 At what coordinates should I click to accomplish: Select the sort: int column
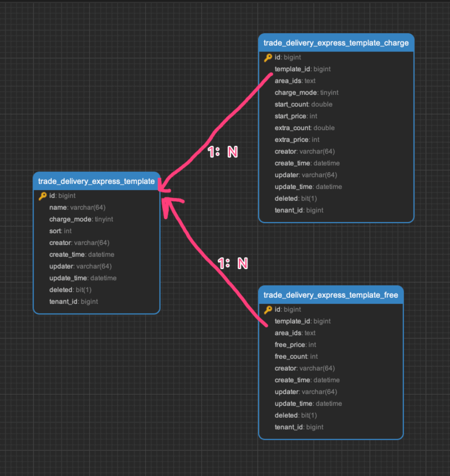(x=61, y=231)
